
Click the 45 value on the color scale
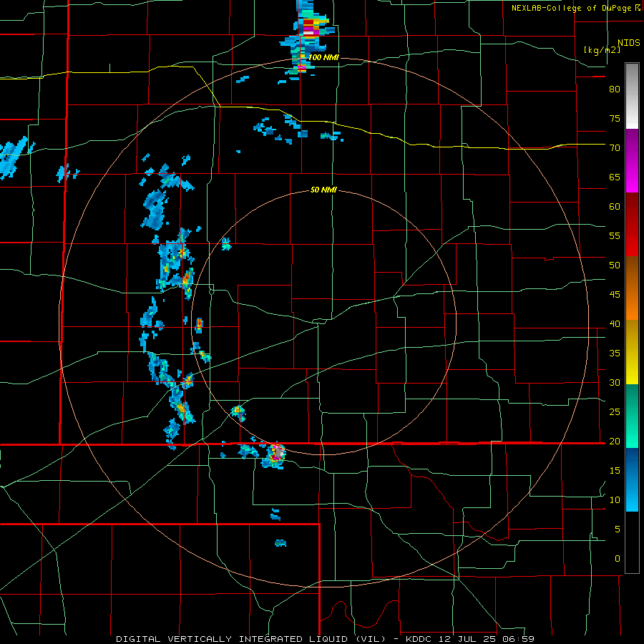click(615, 295)
